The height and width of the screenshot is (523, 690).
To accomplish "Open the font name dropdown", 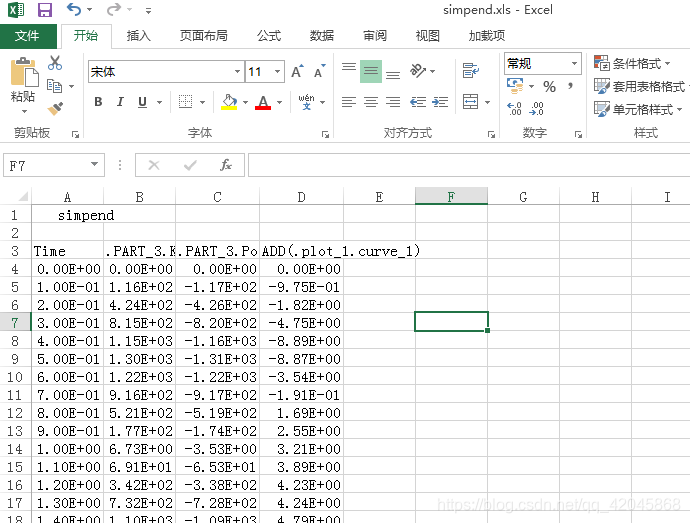I will click(x=237, y=72).
